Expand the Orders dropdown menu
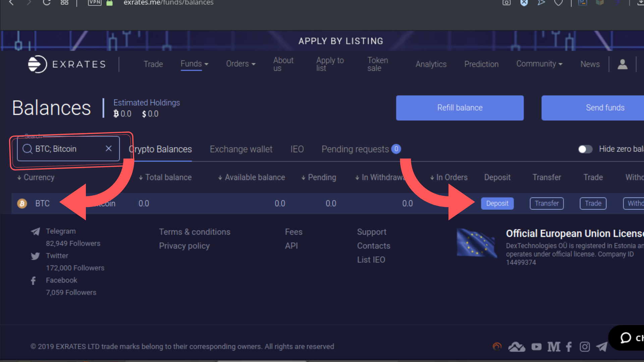The height and width of the screenshot is (362, 644). 241,64
